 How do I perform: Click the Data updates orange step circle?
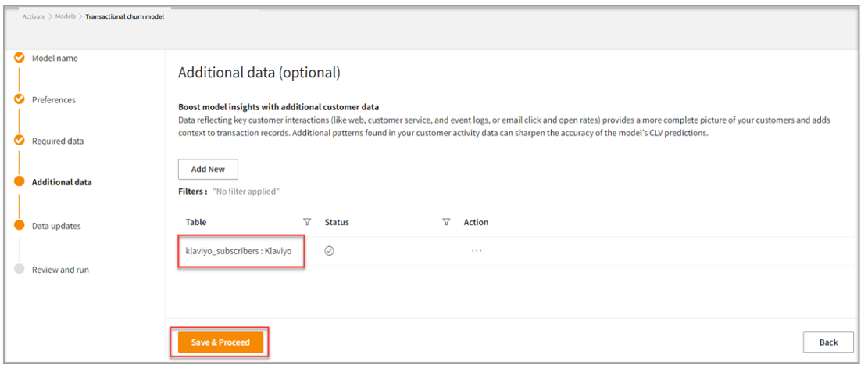click(20, 226)
